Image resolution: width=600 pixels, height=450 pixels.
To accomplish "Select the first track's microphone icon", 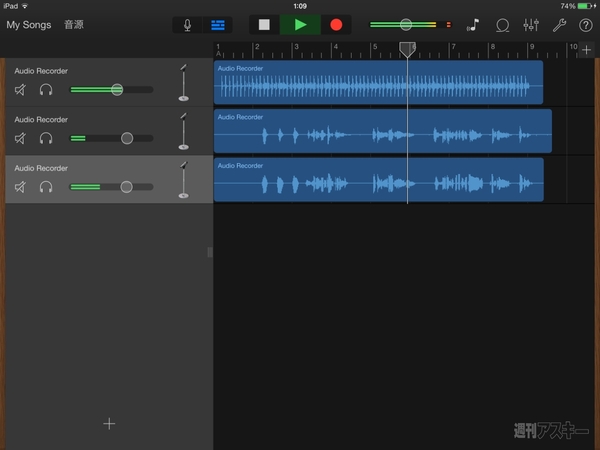I will click(x=183, y=83).
